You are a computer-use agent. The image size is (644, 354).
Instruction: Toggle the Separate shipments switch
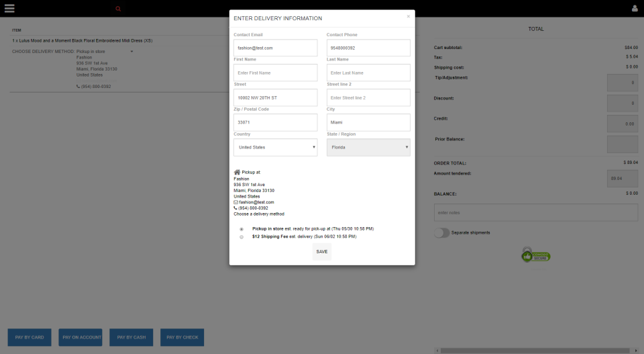pos(442,232)
